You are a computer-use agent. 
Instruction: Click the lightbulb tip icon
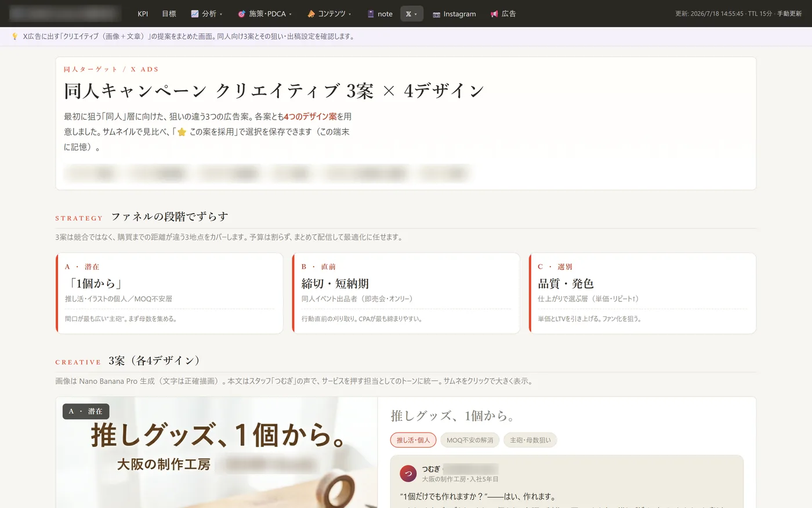[15, 37]
